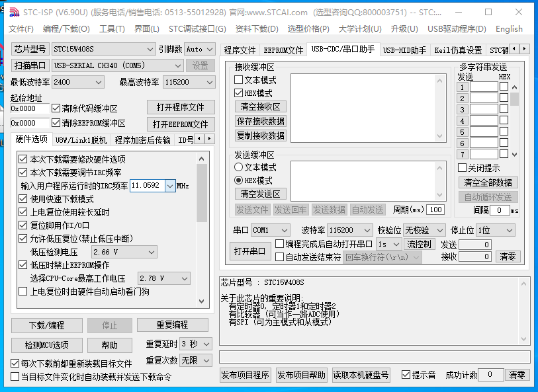Send multi-string entry number 7
Image resolution: width=538 pixels, height=392 pixels.
pyautogui.click(x=462, y=155)
